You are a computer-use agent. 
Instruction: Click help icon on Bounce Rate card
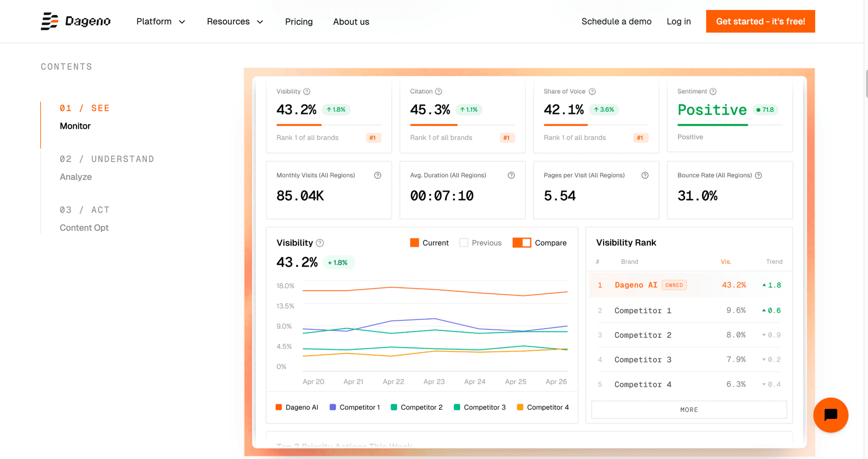759,175
